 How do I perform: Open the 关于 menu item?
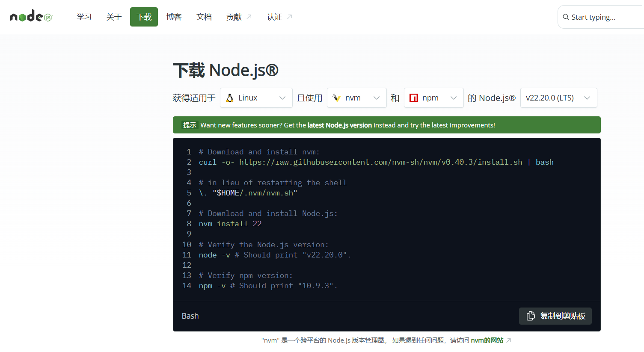(x=114, y=17)
